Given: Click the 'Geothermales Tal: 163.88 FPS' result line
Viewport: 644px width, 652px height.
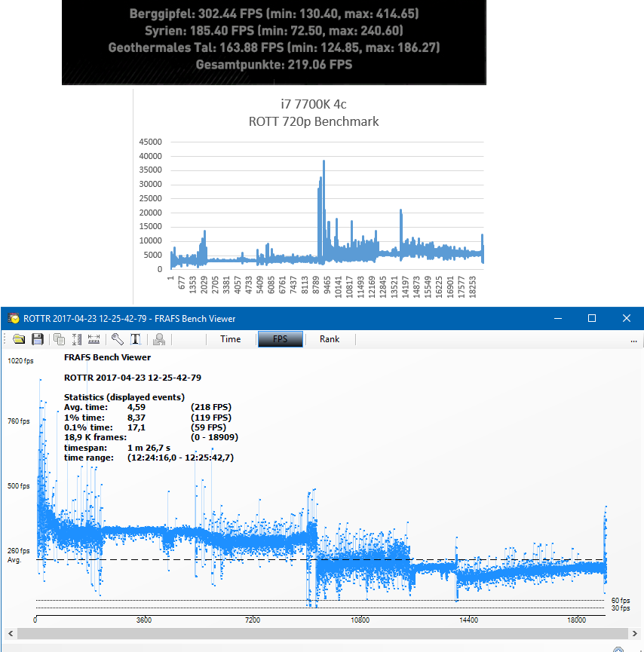Looking at the screenshot, I should (274, 47).
